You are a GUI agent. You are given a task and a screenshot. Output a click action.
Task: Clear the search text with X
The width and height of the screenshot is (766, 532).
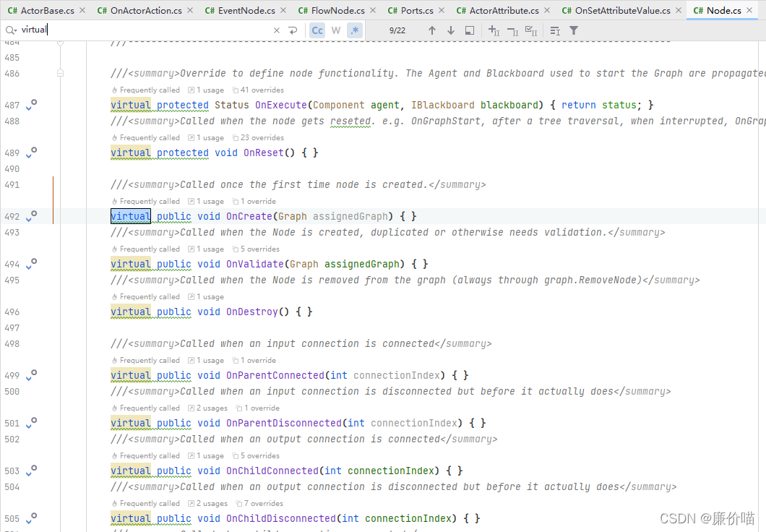pos(277,30)
